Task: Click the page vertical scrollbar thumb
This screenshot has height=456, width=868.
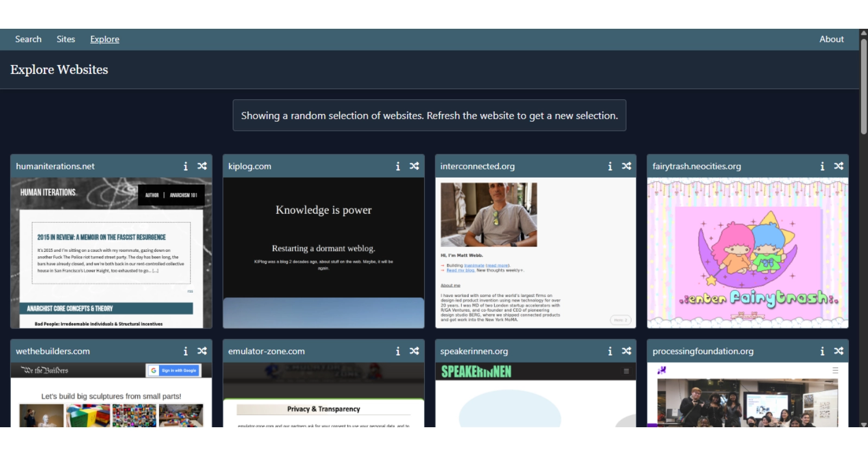Action: 864,87
